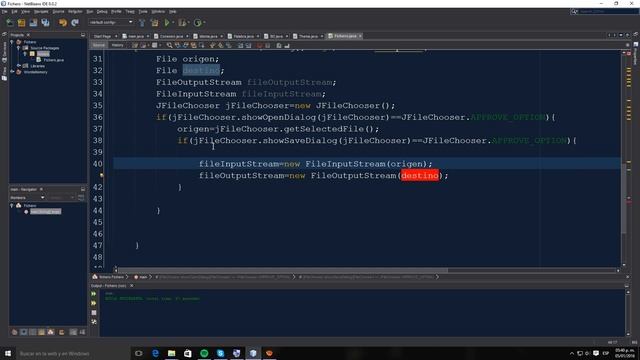Click the Clean and Build icon
Viewport: 640px width, 360px height.
[x=154, y=22]
